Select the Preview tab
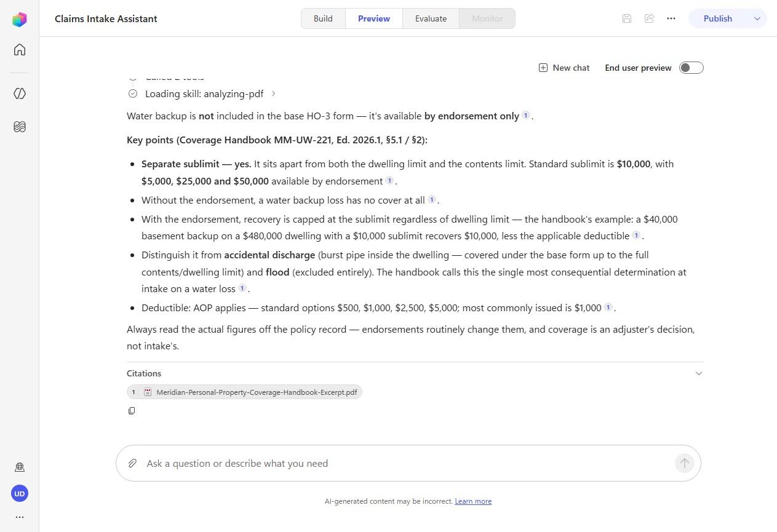 tap(374, 18)
